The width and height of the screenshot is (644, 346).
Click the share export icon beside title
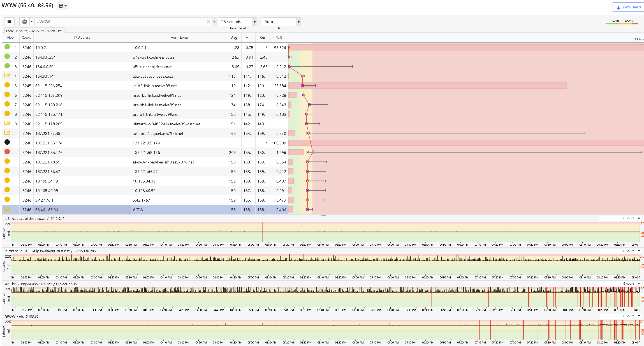(63, 6)
